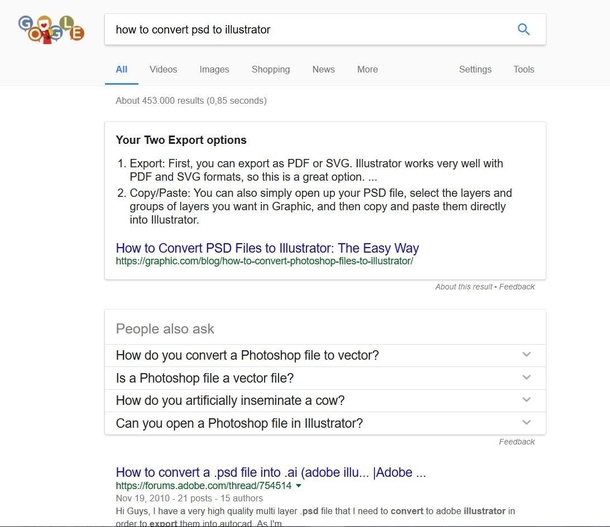Viewport: 610px width, 527px height.
Task: Click Feedback link under featured snippet
Action: [x=517, y=287]
